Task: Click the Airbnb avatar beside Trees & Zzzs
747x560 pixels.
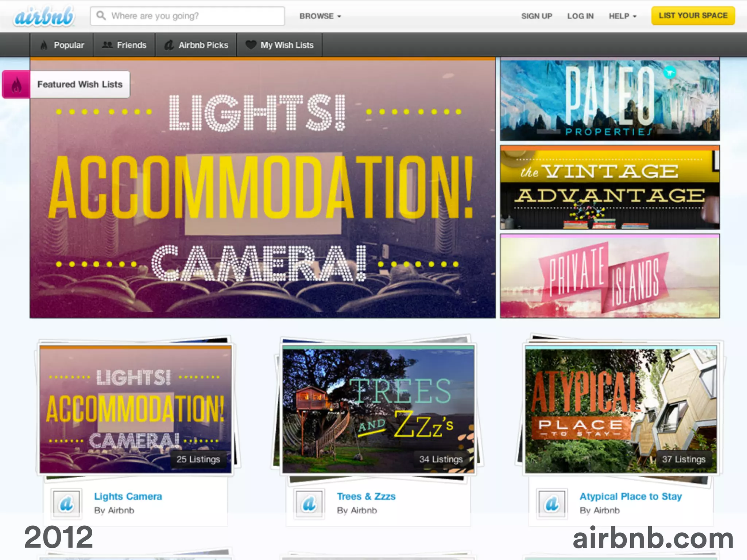Action: point(309,504)
